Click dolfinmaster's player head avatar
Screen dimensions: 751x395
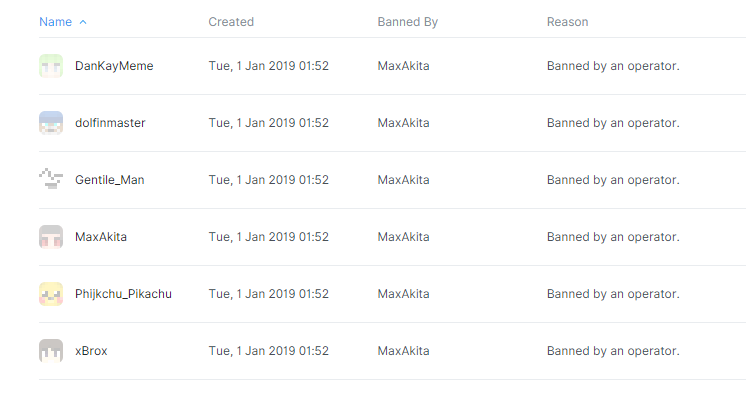(51, 123)
